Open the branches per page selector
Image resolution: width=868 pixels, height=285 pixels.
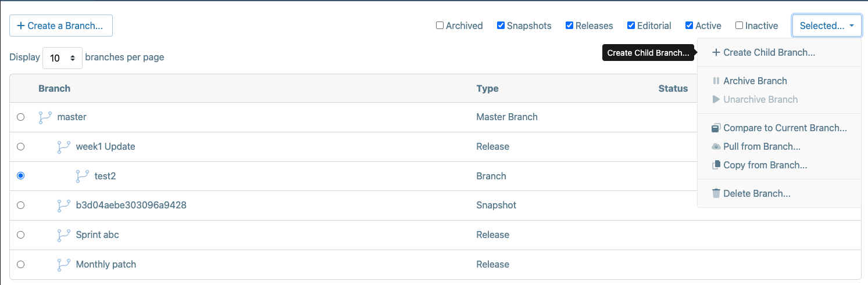coord(62,57)
